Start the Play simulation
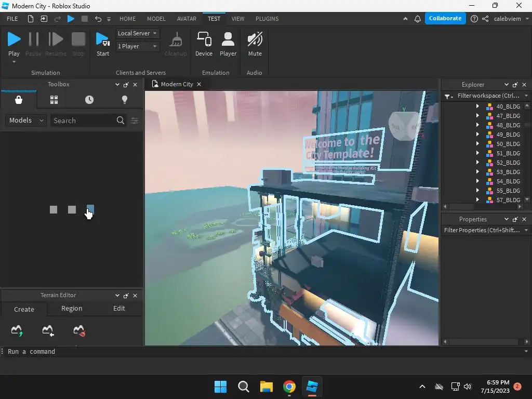This screenshot has height=399, width=532. pyautogui.click(x=14, y=44)
